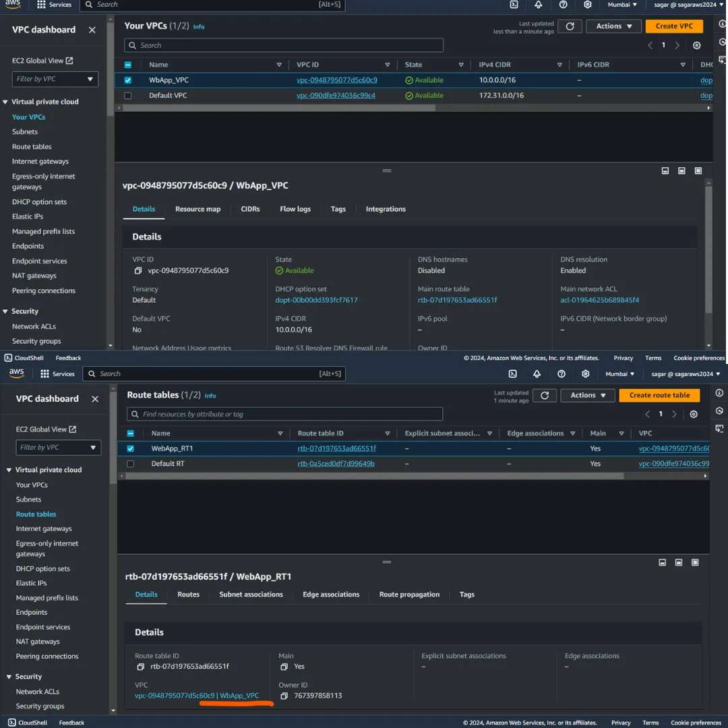Click the Find resources by attribute or tag field
This screenshot has width=728, height=728.
[x=284, y=414]
